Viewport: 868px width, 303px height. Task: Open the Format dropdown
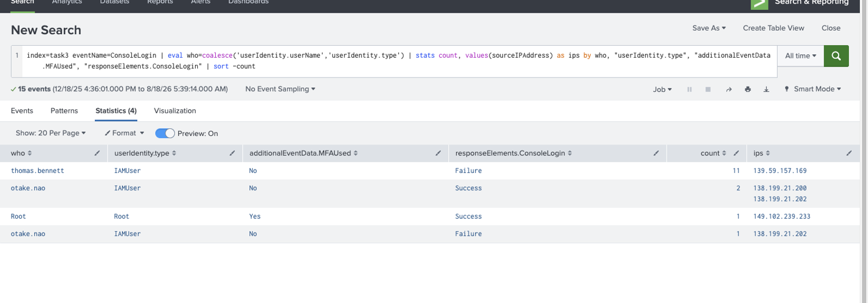[124, 133]
